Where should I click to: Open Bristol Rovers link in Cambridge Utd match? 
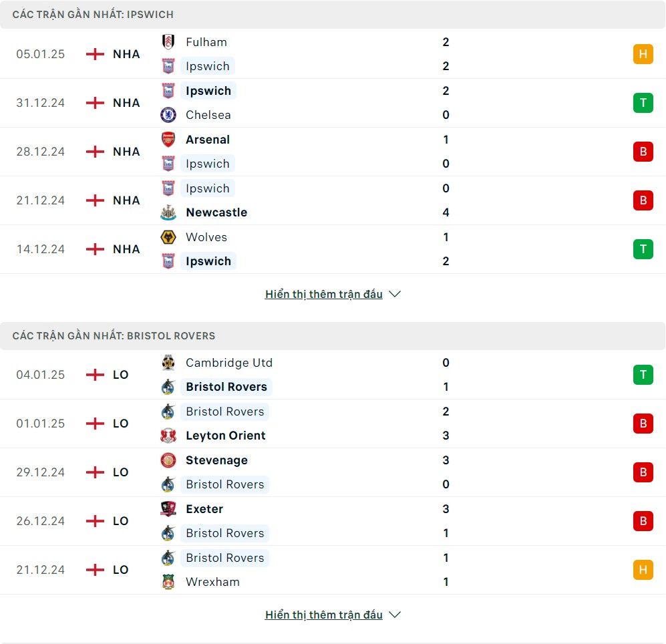click(226, 387)
